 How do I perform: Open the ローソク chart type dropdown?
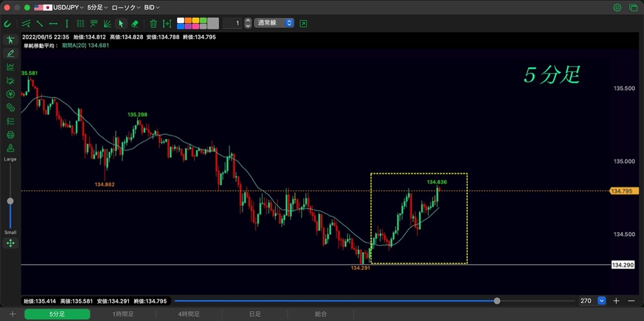click(x=126, y=8)
